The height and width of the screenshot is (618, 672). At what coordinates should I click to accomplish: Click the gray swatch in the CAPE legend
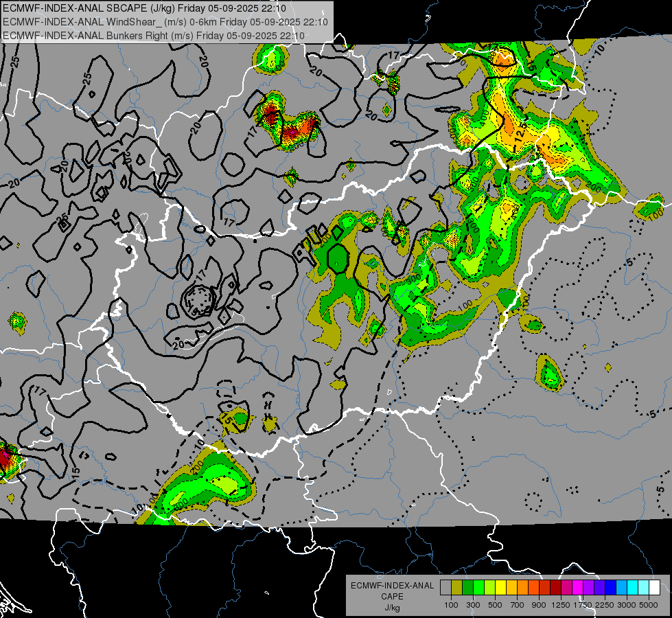click(x=445, y=588)
